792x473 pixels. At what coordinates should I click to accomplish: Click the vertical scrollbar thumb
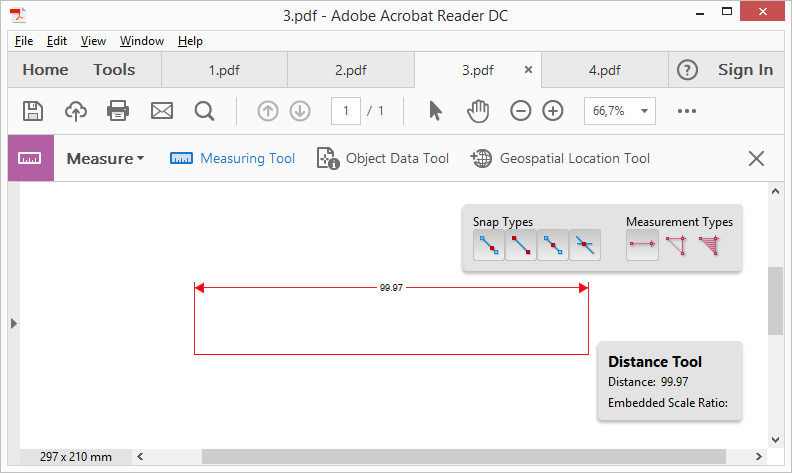point(775,301)
